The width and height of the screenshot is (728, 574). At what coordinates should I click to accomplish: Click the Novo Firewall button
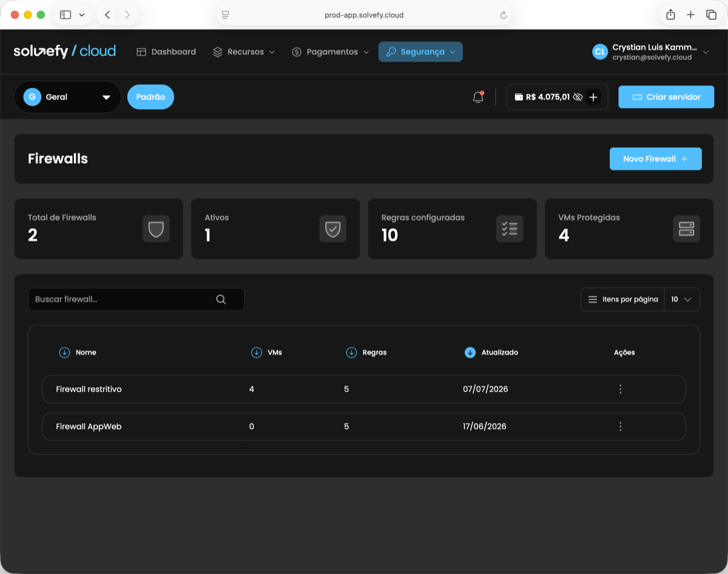pos(656,159)
